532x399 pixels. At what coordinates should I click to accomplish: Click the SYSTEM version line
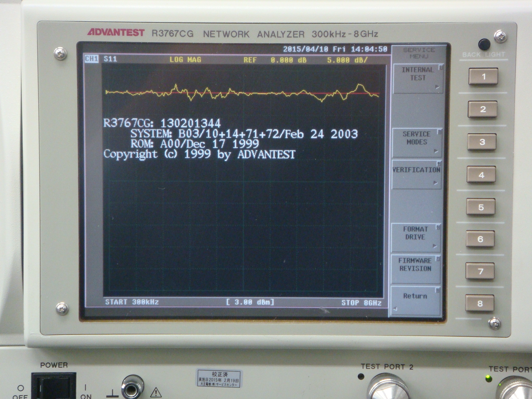pyautogui.click(x=244, y=134)
